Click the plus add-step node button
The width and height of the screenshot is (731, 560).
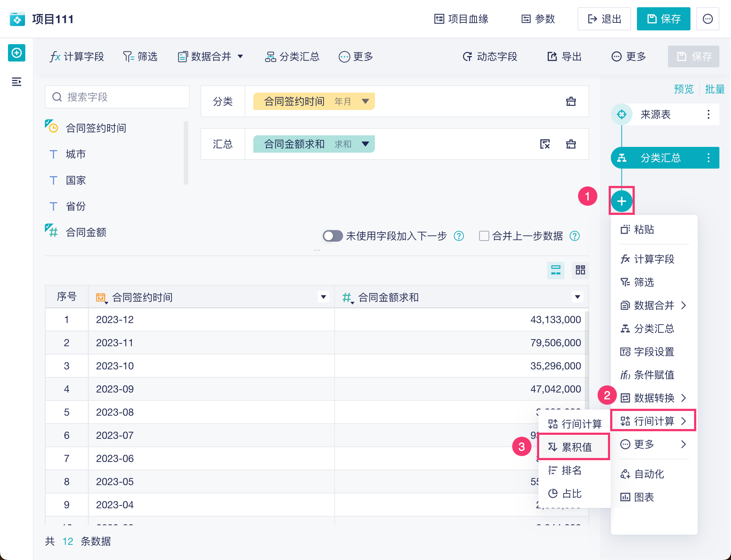621,201
